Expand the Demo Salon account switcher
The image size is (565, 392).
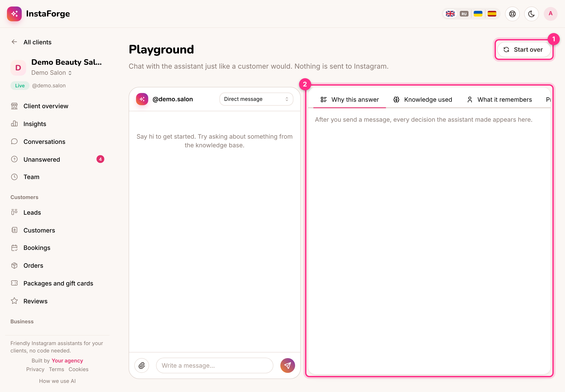[51, 73]
